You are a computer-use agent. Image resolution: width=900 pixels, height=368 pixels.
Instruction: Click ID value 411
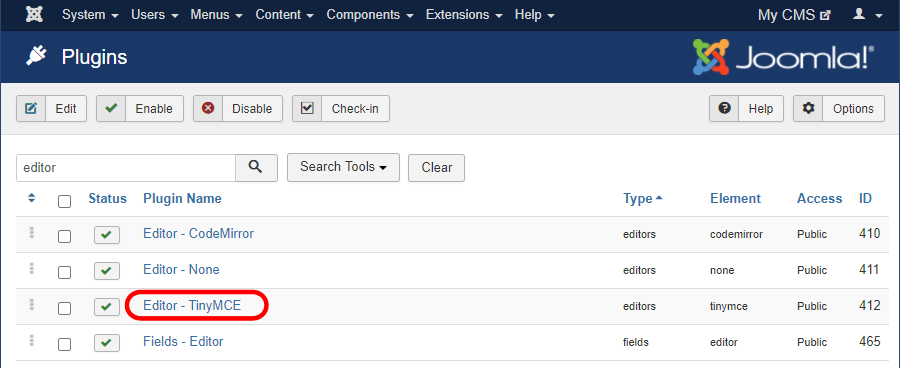coord(870,269)
